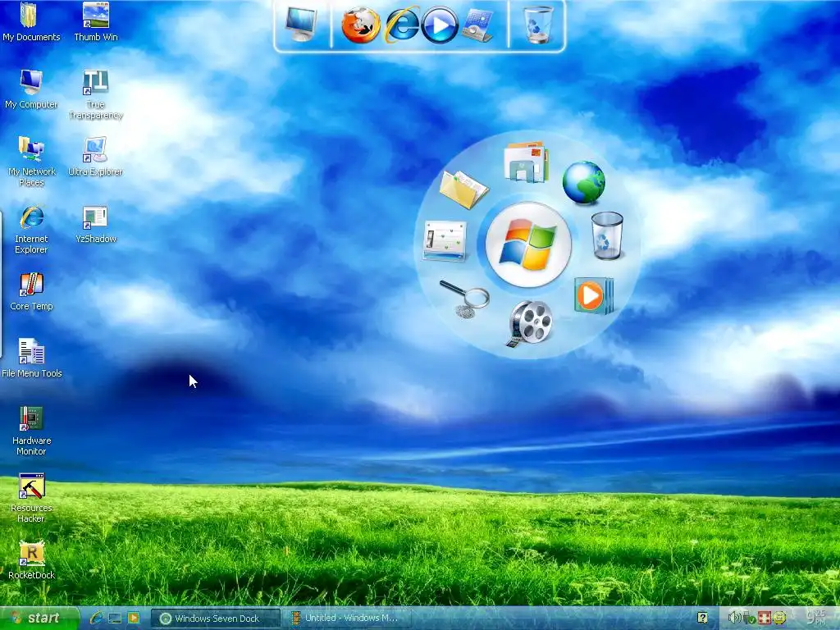840x630 pixels.
Task: Click the Media Center icon in top dock
Action: point(477,25)
